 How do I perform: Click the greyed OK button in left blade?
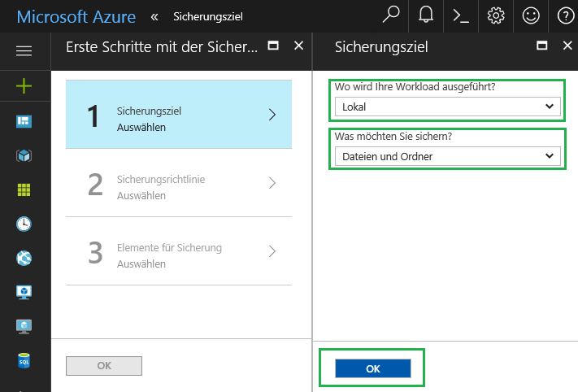tap(104, 366)
